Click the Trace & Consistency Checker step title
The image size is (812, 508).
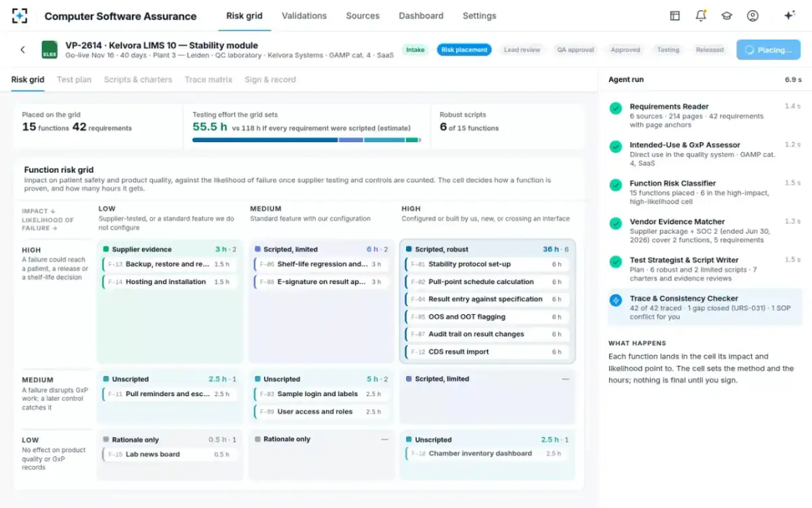[x=684, y=298]
